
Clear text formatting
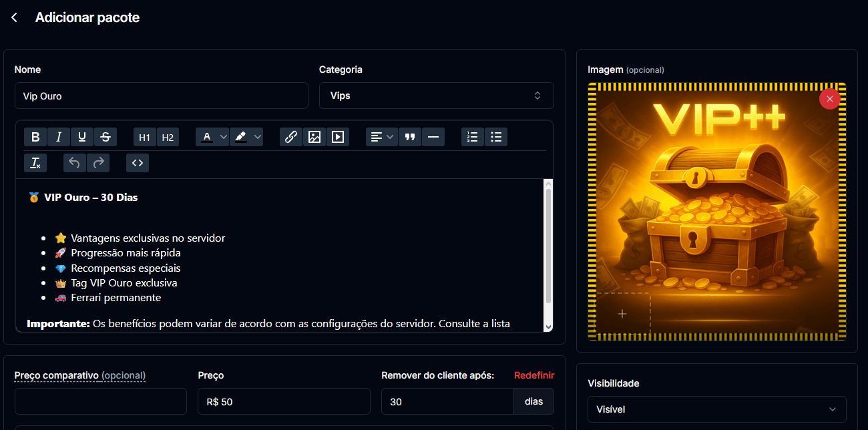click(x=35, y=163)
